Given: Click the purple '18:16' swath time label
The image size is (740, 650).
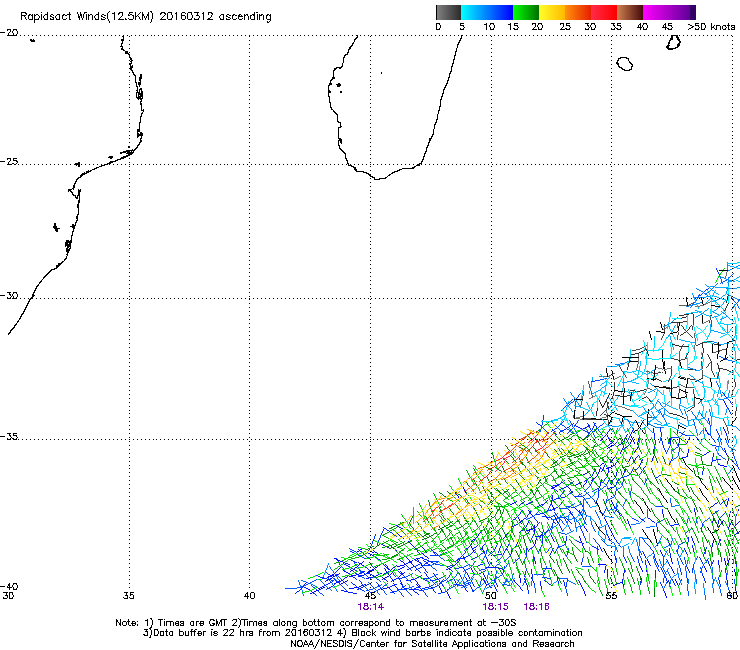Looking at the screenshot, I should pos(537,607).
